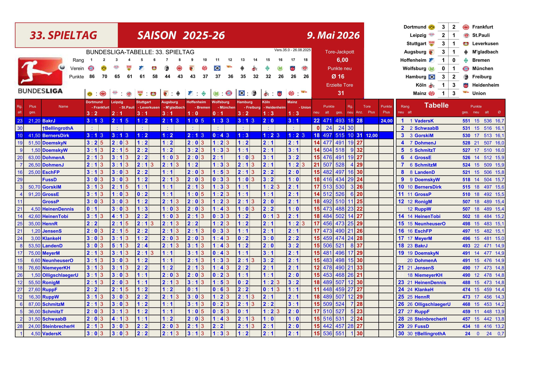Select the "Tore-Jackpott" label
This screenshot has height=392, width=554.
tap(340, 52)
